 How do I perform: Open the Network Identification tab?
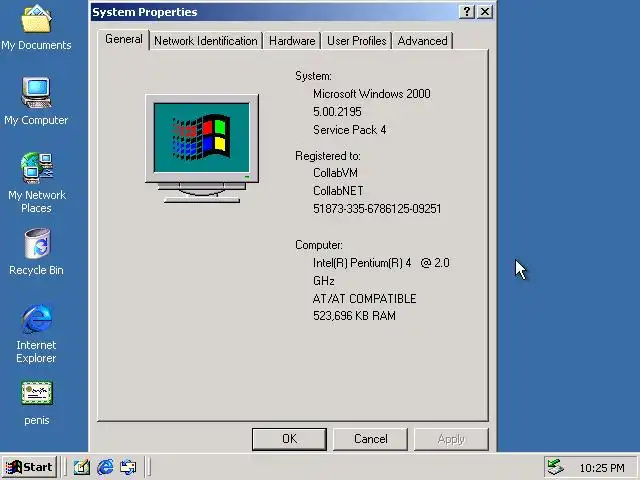click(x=206, y=41)
